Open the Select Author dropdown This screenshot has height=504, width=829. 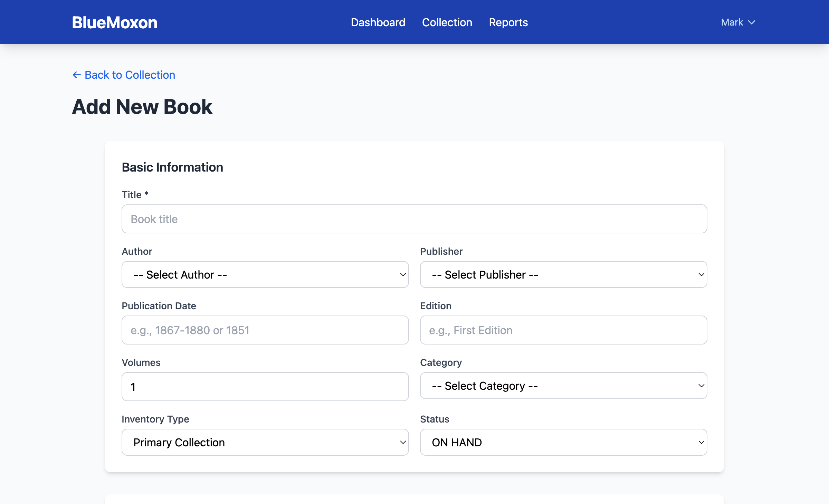point(265,274)
